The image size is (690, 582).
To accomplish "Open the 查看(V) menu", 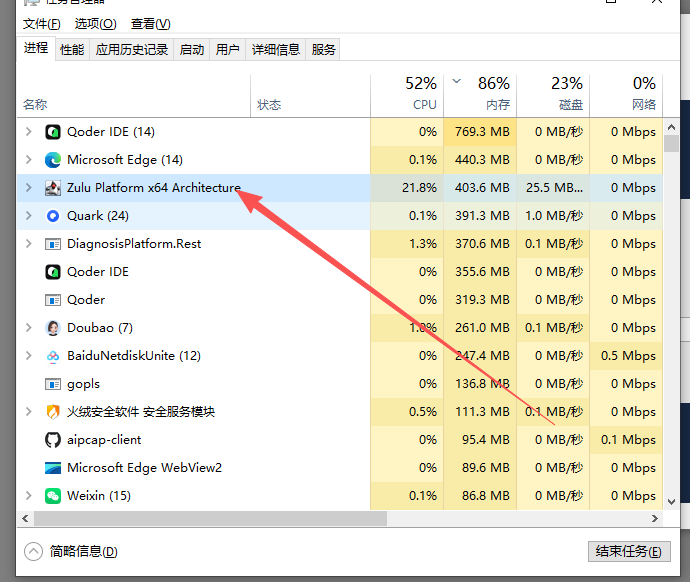I will point(150,24).
